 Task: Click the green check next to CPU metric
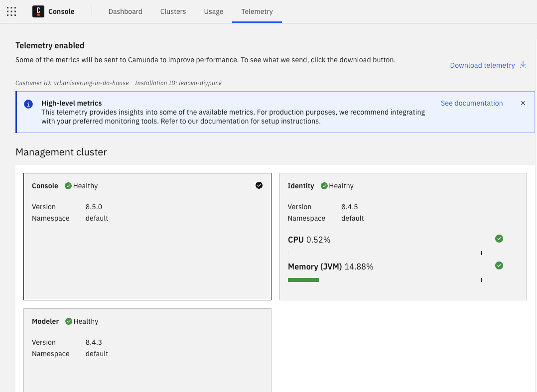(499, 239)
